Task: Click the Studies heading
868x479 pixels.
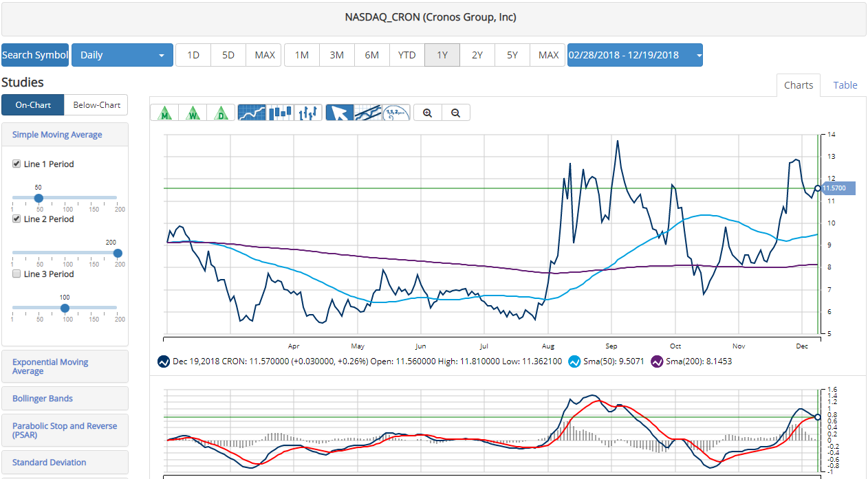Action: click(x=23, y=82)
